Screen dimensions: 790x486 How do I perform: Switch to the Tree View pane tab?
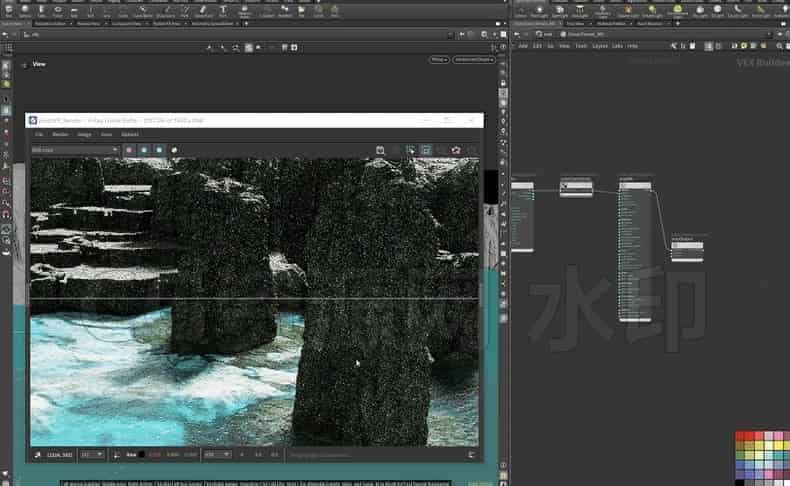(x=575, y=24)
